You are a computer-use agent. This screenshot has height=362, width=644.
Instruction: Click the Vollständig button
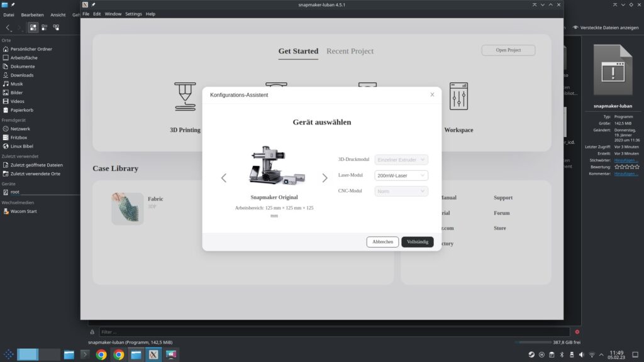tap(418, 242)
